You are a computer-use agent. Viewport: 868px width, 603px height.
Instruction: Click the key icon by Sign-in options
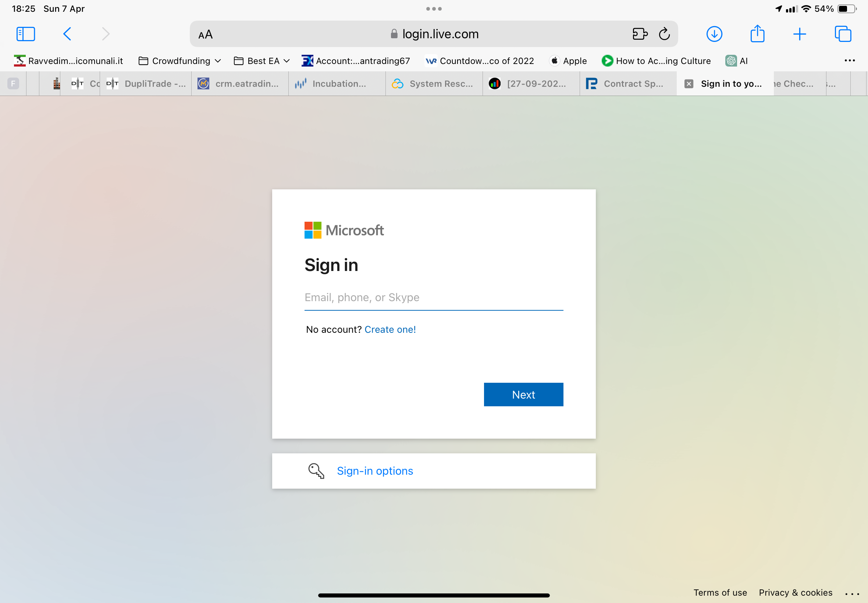[x=316, y=471]
